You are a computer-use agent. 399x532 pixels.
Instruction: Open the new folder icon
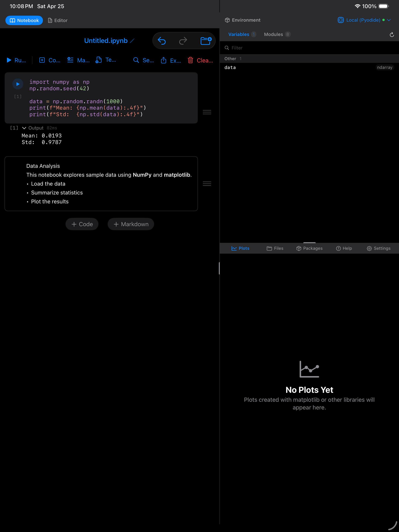click(206, 41)
